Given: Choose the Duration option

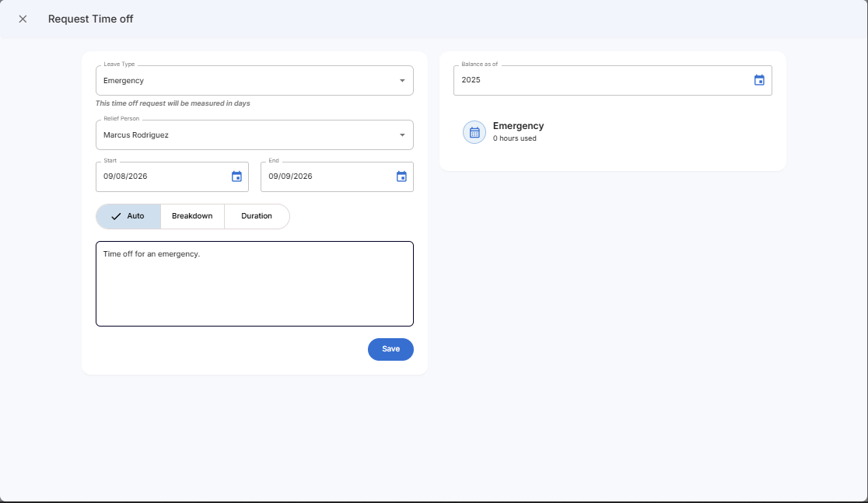Looking at the screenshot, I should coord(257,216).
